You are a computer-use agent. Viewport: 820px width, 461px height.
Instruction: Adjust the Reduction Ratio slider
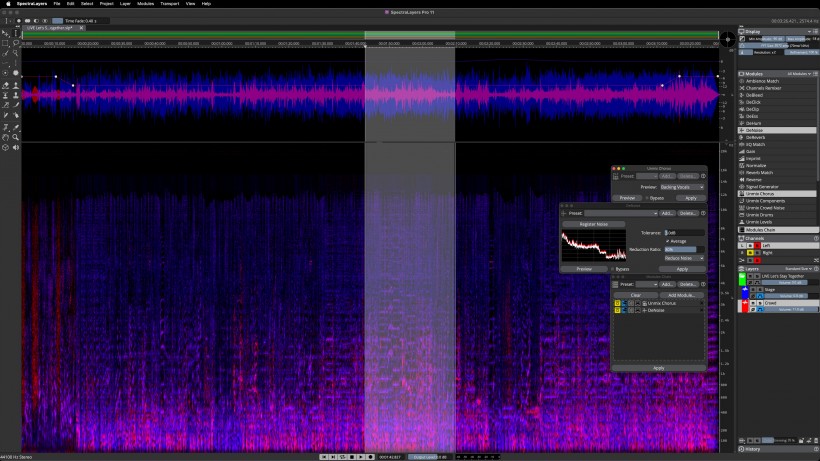point(684,250)
